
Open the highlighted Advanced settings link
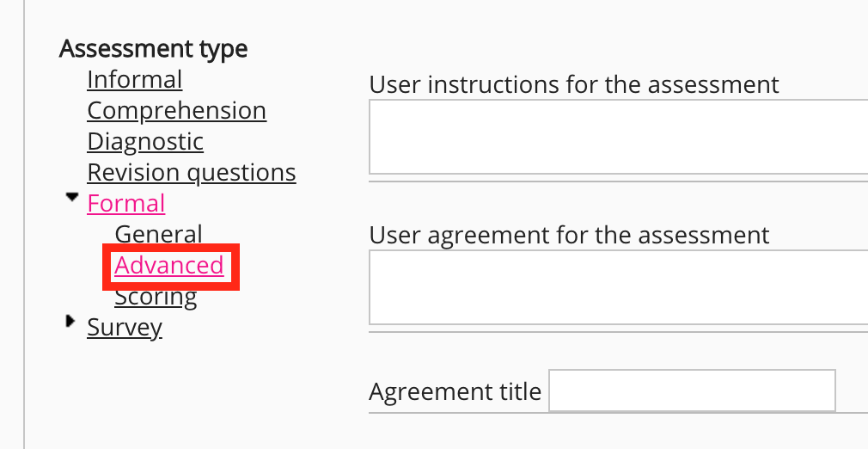[169, 266]
